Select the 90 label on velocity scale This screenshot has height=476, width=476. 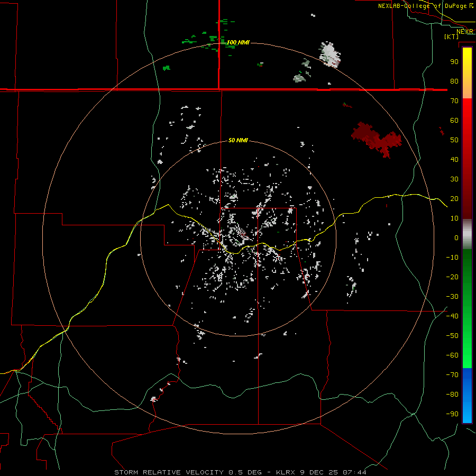click(x=454, y=62)
